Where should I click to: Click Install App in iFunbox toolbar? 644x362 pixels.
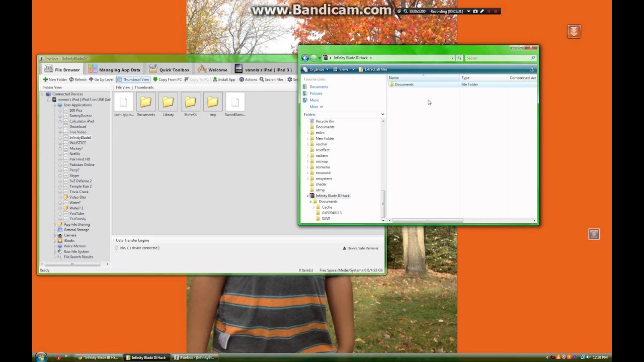[224, 79]
